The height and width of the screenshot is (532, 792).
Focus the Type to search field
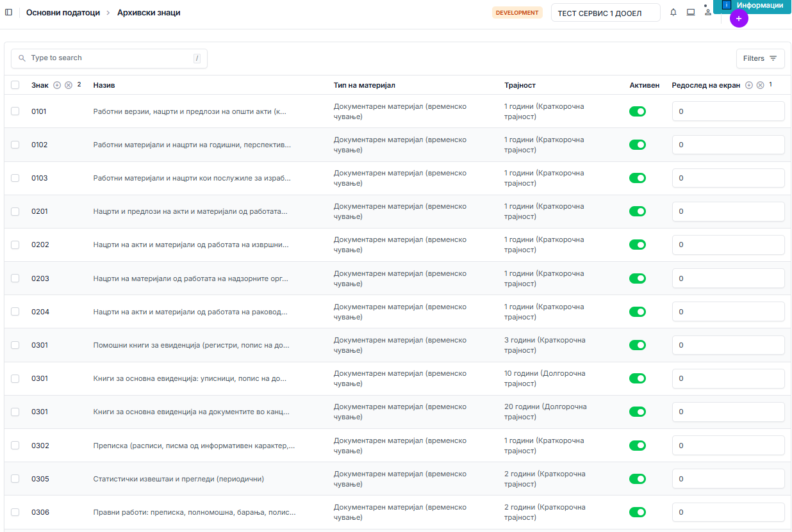(109, 58)
